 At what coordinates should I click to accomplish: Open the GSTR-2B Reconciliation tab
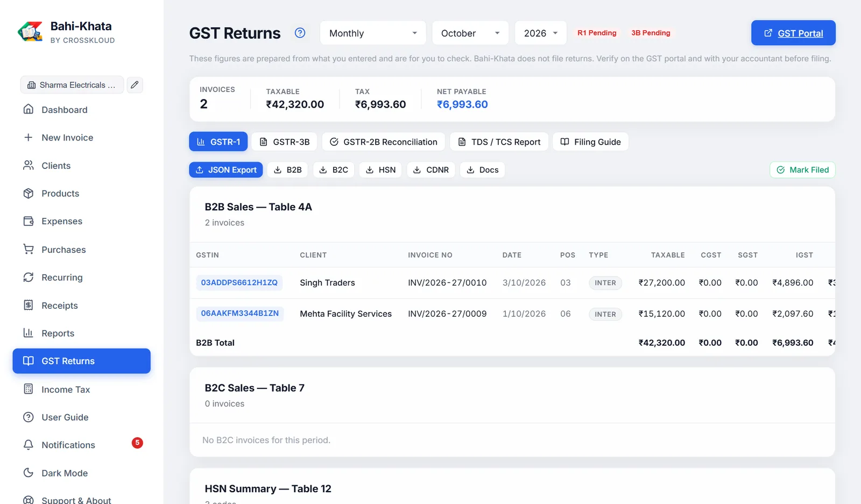384,142
